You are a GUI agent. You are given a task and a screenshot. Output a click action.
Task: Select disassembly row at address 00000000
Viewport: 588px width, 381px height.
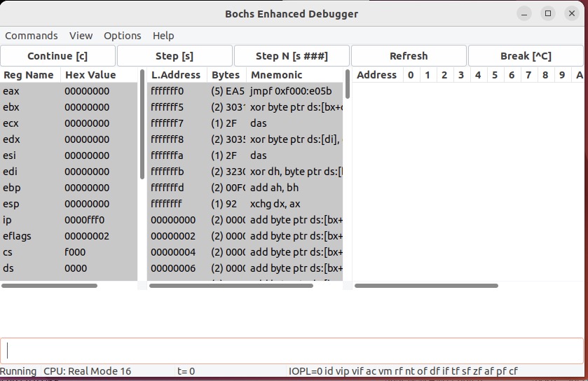245,220
